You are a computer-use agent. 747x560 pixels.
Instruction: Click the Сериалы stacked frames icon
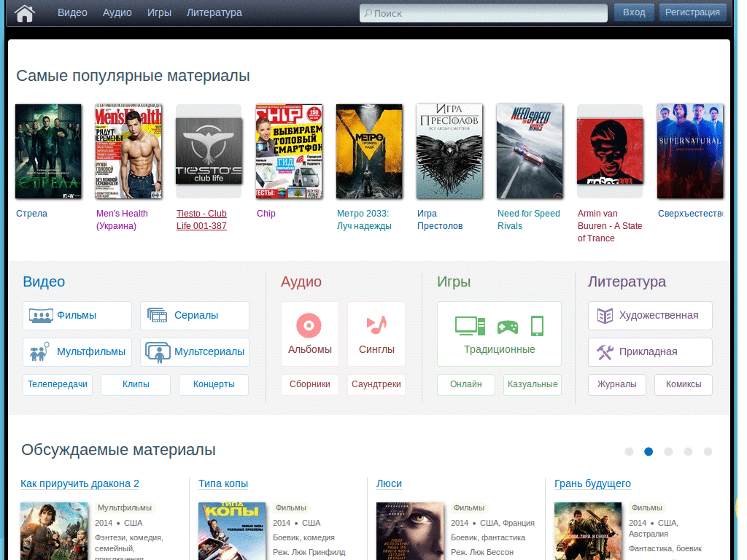tap(158, 315)
